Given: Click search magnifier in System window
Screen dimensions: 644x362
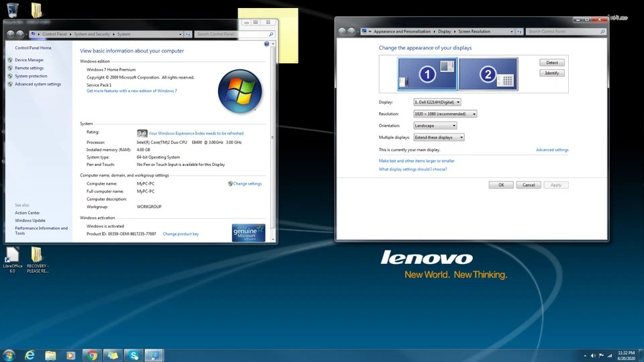Looking at the screenshot, I should coord(271,34).
